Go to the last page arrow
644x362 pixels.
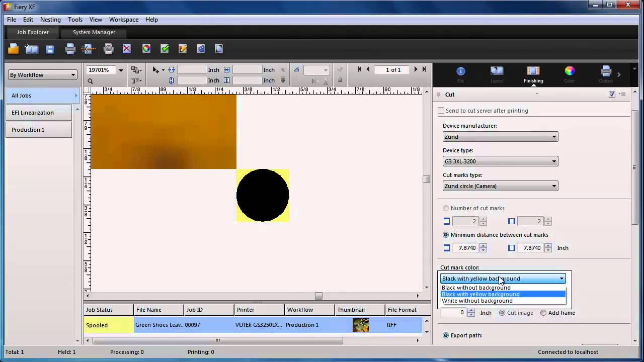[x=424, y=70]
